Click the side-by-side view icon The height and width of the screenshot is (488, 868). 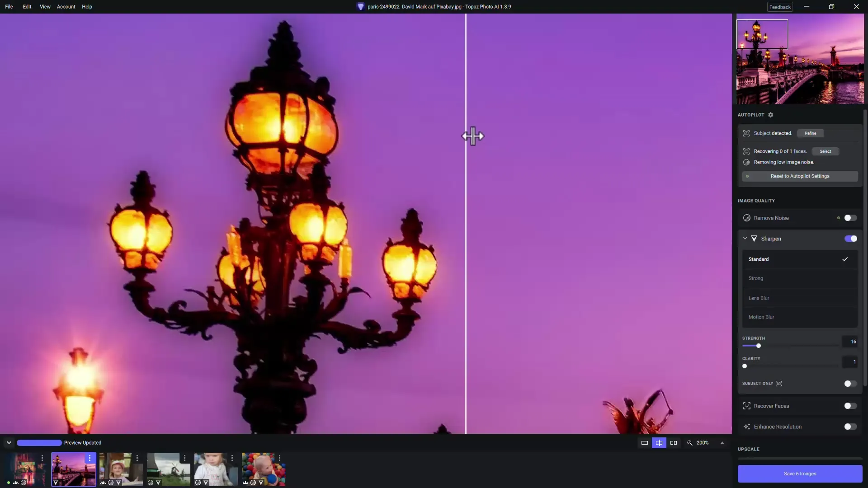point(673,442)
